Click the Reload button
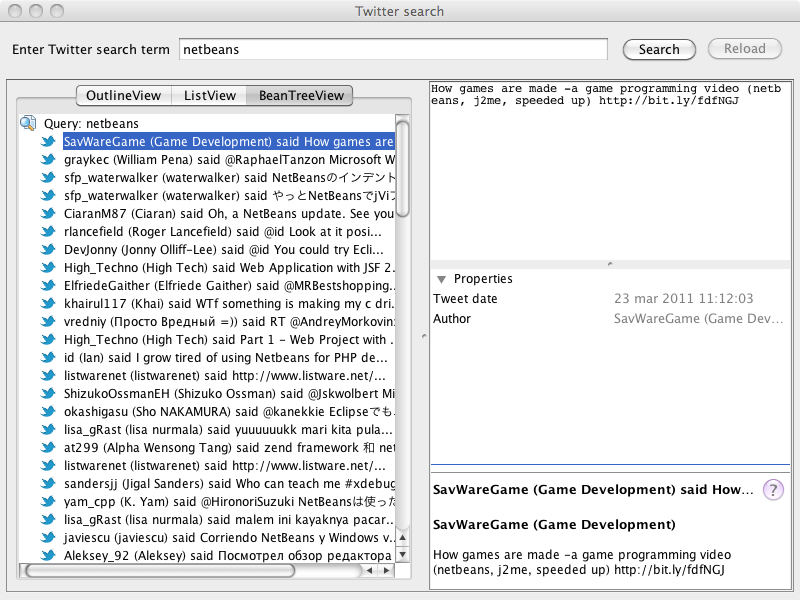Image resolution: width=800 pixels, height=600 pixels. (744, 48)
